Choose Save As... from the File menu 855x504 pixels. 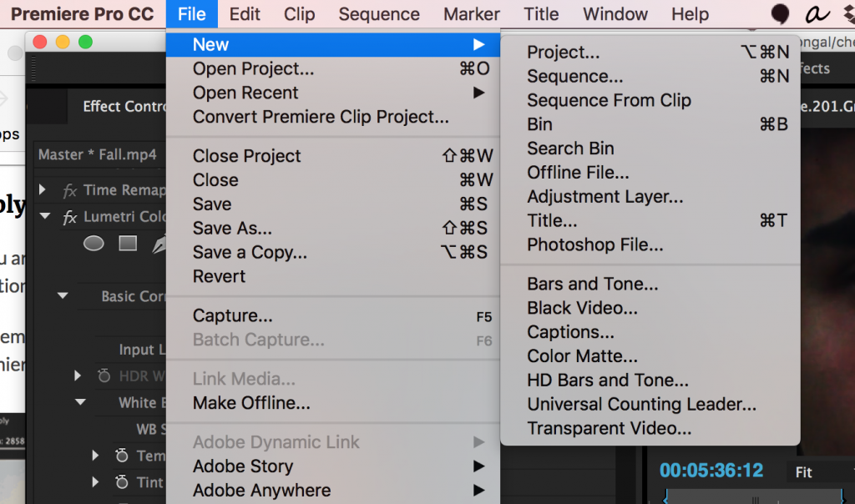click(333, 228)
